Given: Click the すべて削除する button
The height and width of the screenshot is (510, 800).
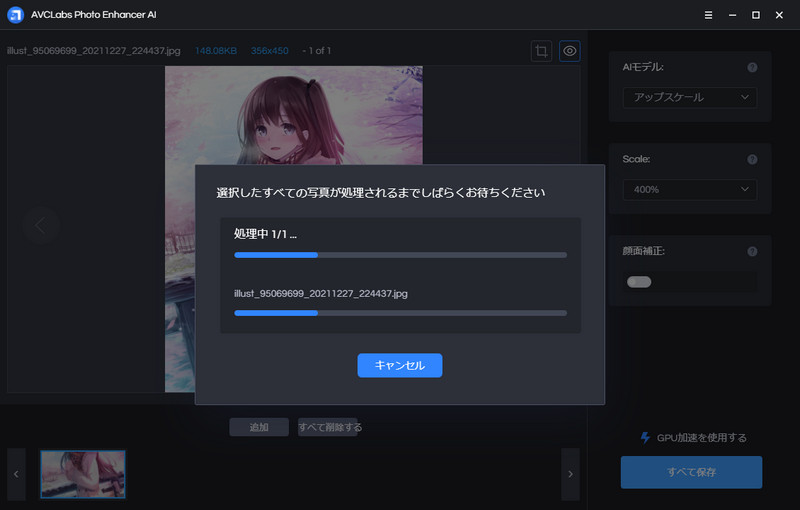Looking at the screenshot, I should point(330,427).
